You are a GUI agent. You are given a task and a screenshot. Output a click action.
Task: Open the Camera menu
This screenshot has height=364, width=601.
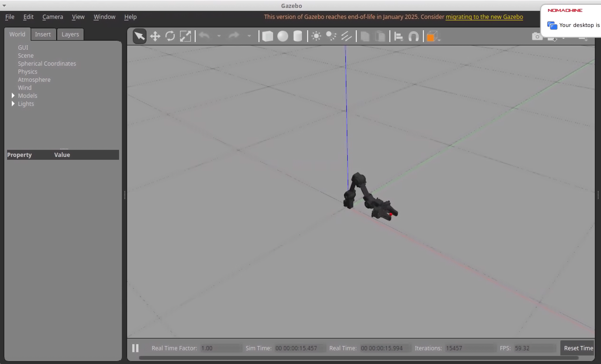point(53,17)
